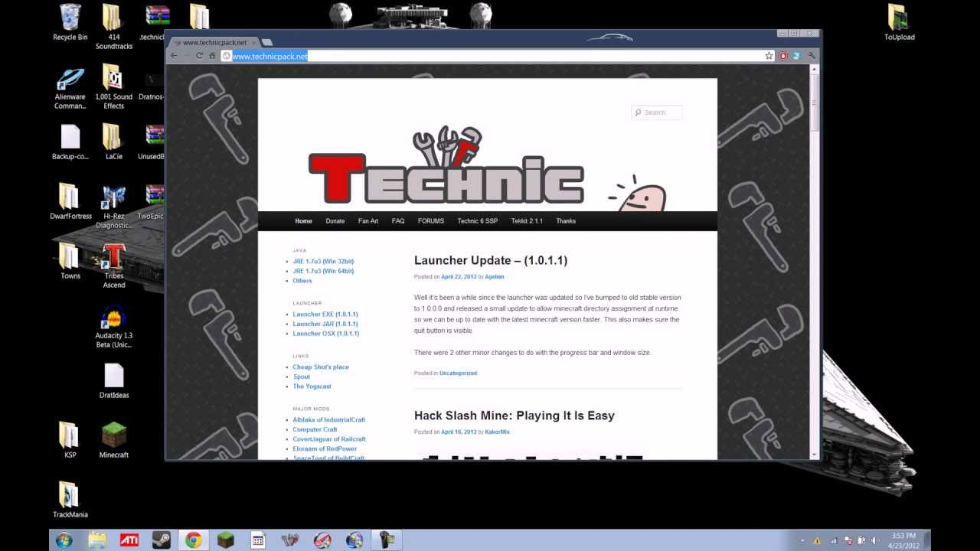This screenshot has height=551, width=980.
Task: Open Hack Slash Mine: Playing It Is Easy post
Action: coord(514,416)
